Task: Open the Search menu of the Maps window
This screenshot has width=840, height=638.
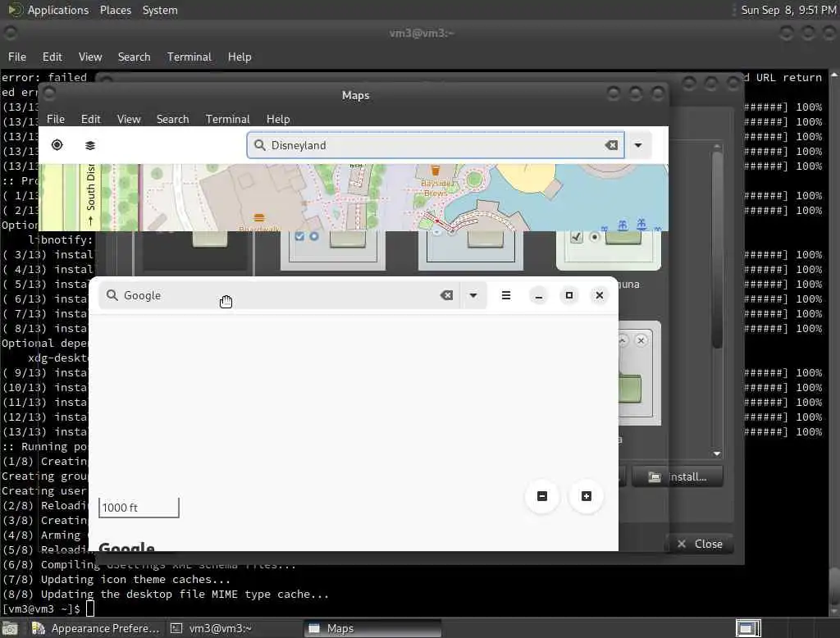Action: 172,119
